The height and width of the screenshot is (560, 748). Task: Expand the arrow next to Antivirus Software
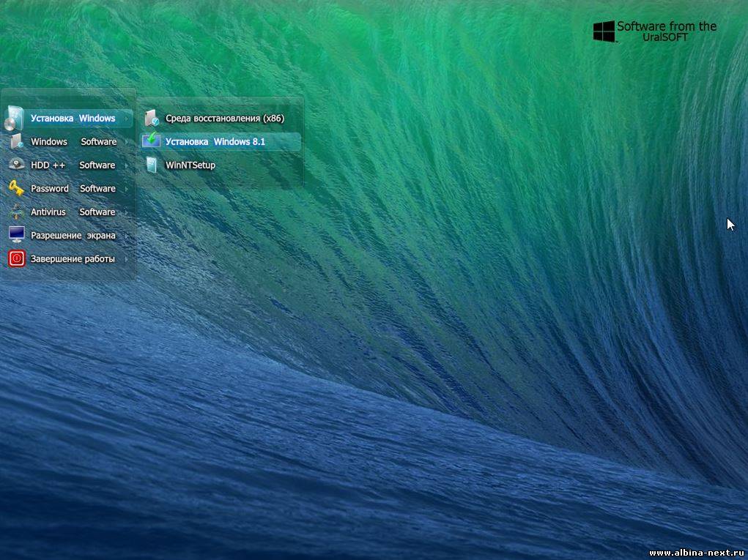127,212
